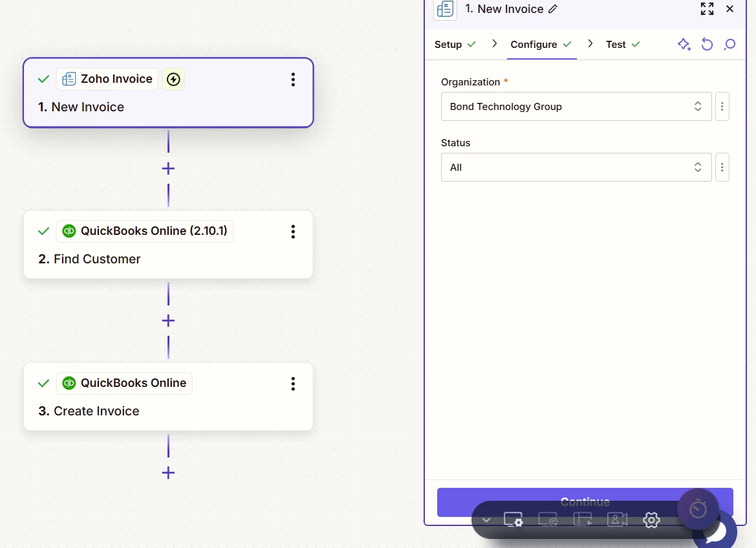
Task: Add a step after Create Invoice with the plus
Action: 168,472
